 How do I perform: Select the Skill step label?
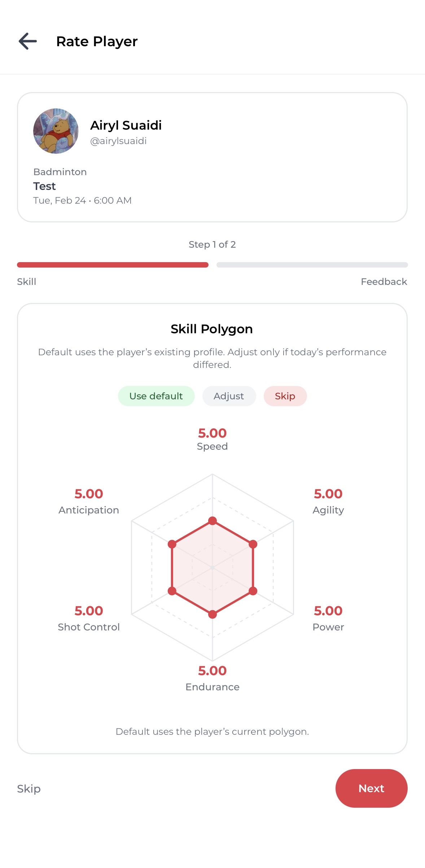coord(26,282)
